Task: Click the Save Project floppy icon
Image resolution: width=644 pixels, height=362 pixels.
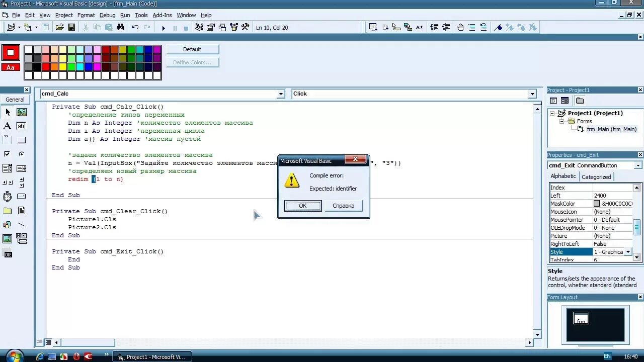Action: 71,28
